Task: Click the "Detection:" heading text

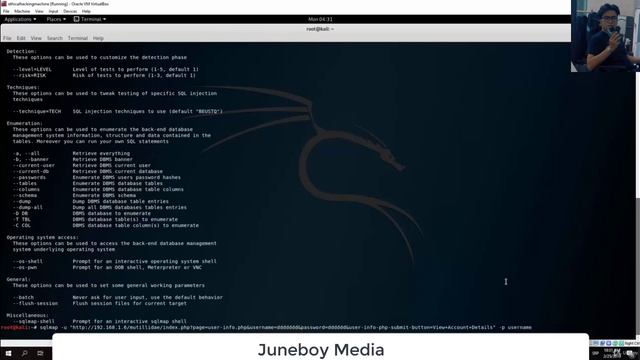Action: (22, 51)
